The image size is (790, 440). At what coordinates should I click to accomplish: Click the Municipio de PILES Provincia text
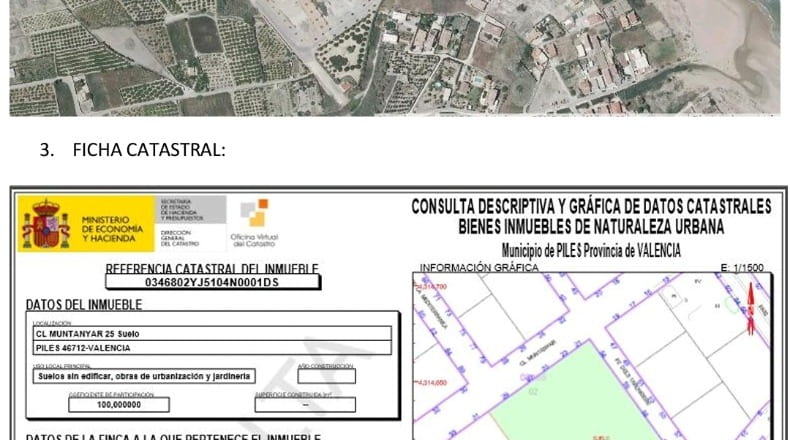(x=591, y=250)
